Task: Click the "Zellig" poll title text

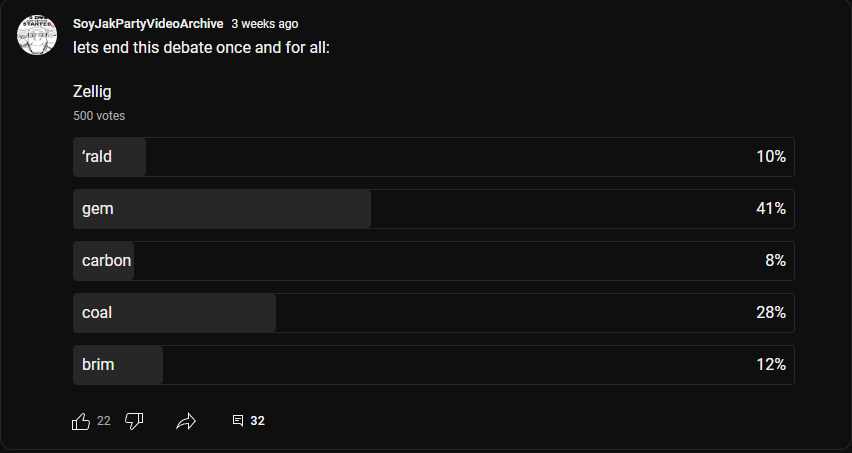Action: tap(92, 93)
